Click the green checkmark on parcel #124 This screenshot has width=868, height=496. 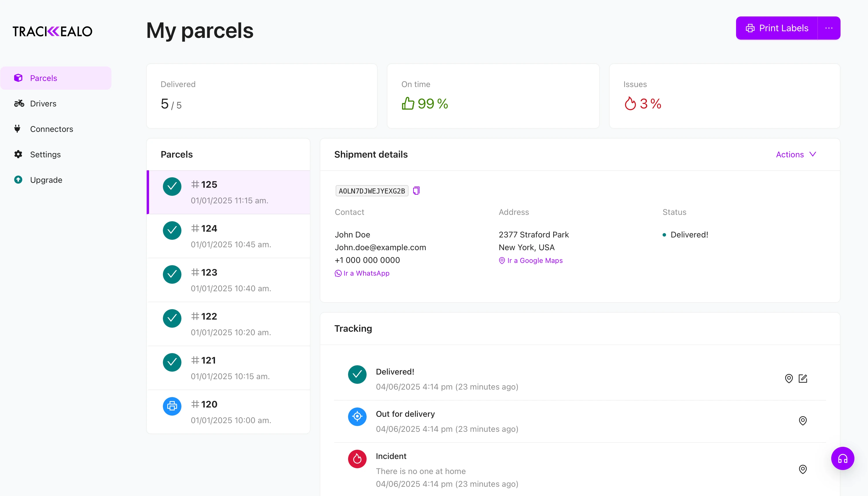[172, 231]
